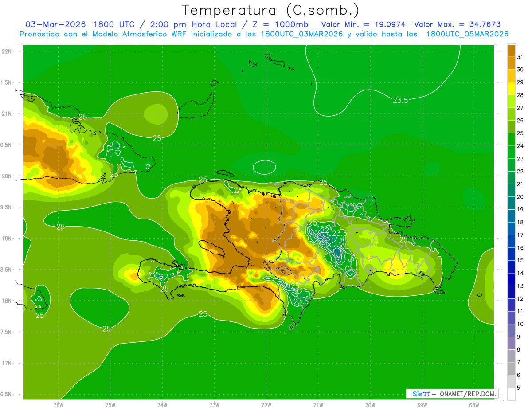Click the '72W' longitude axis label
The width and height of the screenshot is (532, 411).
[x=266, y=405]
